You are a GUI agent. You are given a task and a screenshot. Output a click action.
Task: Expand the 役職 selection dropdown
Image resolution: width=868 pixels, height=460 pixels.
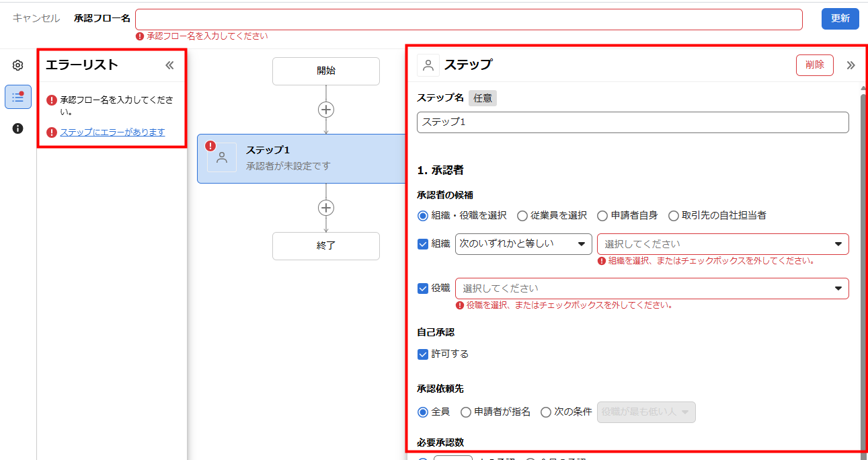pos(652,289)
